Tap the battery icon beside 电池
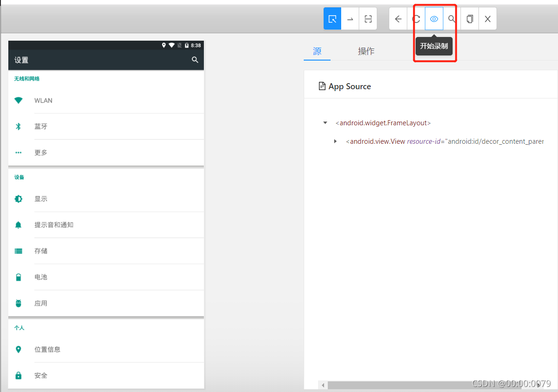Image resolution: width=558 pixels, height=392 pixels. tap(18, 277)
